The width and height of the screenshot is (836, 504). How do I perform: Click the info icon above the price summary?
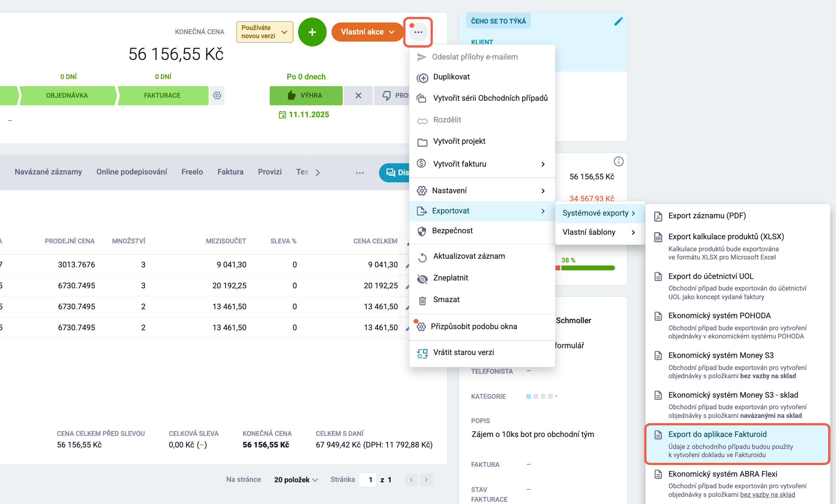click(618, 161)
